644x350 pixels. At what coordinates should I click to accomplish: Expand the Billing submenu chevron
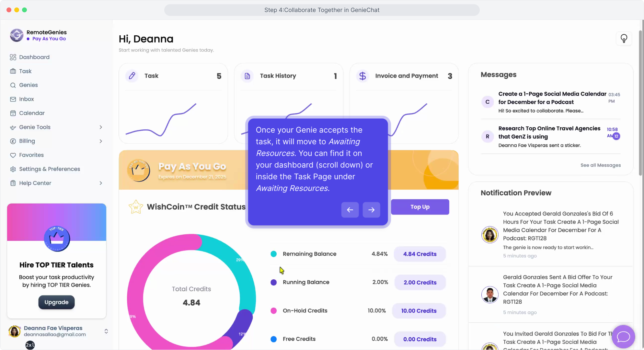click(x=101, y=141)
